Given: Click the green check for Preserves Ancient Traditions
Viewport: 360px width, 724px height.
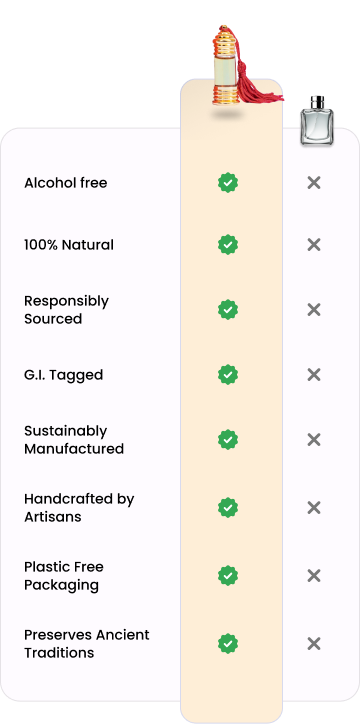Looking at the screenshot, I should coord(228,644).
